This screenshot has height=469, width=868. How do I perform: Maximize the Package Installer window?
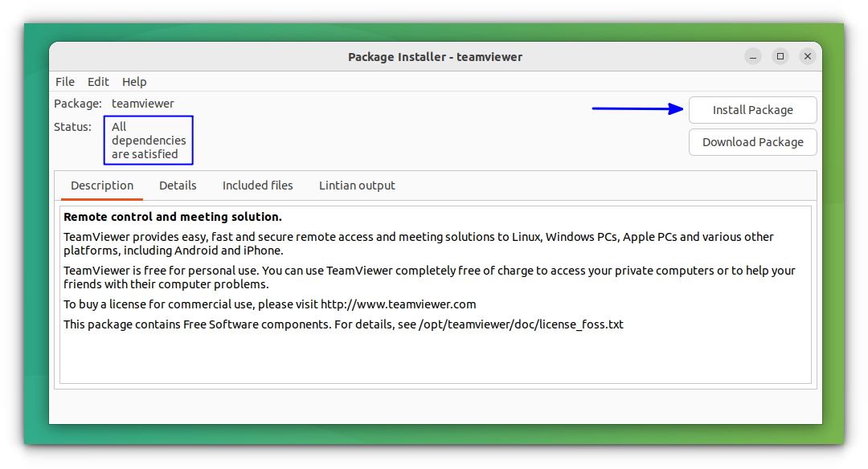click(x=780, y=56)
